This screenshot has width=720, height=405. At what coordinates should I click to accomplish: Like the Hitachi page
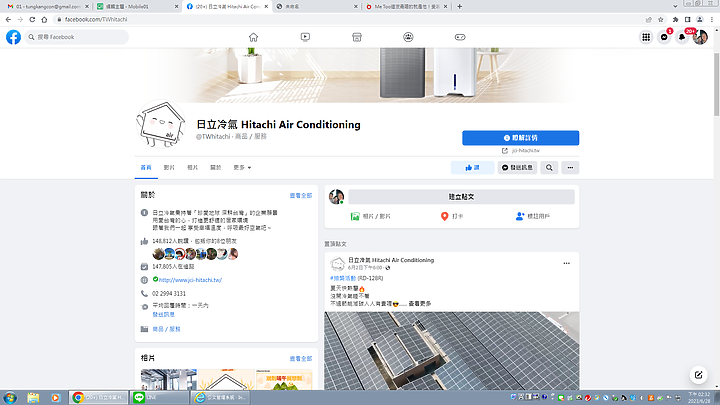pyautogui.click(x=472, y=168)
